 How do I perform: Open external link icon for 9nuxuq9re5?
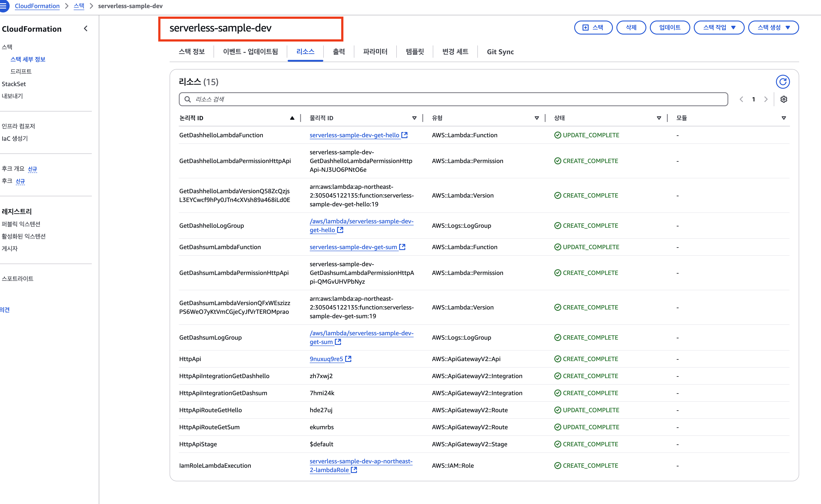[348, 359]
